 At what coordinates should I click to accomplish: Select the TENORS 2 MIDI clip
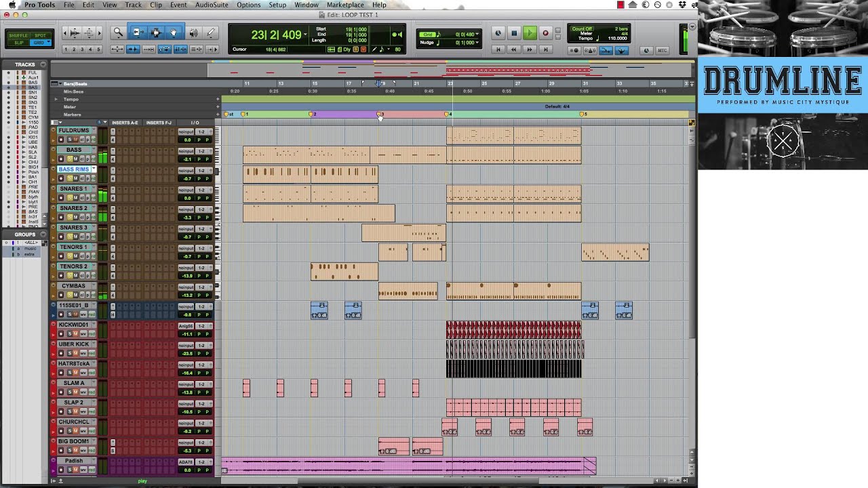[x=344, y=272]
